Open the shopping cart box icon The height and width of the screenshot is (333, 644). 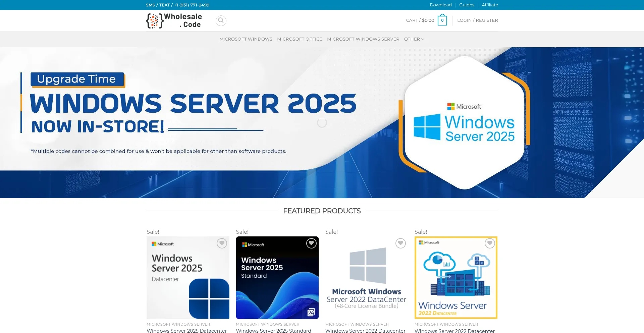point(442,20)
